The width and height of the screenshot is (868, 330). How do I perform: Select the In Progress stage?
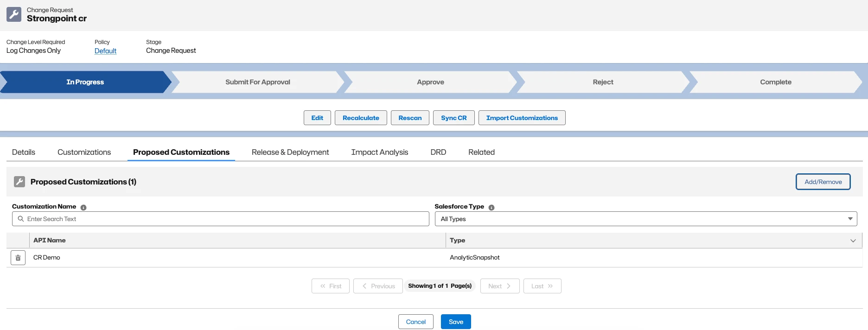(85, 82)
